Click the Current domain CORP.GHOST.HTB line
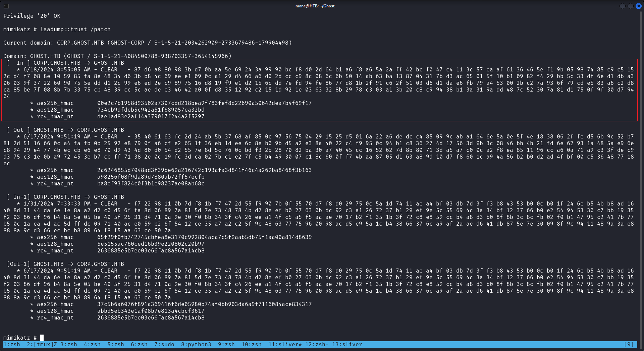The height and width of the screenshot is (351, 644). (x=148, y=43)
